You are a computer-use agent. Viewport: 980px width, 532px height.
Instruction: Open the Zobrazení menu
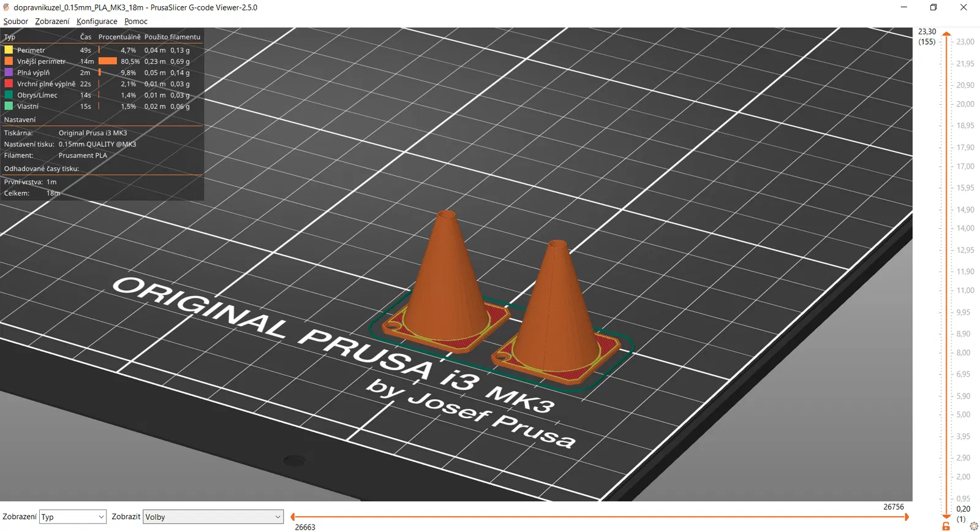52,21
